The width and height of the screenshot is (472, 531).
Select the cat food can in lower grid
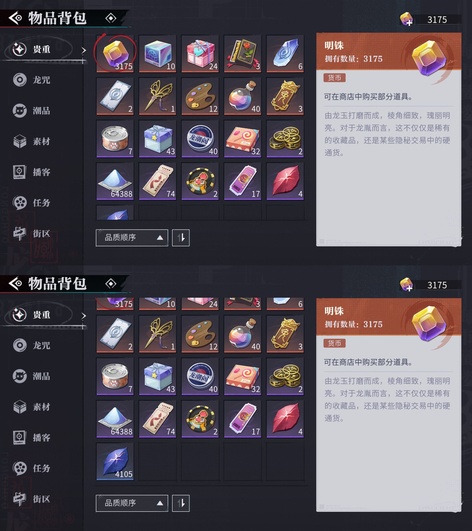click(115, 377)
